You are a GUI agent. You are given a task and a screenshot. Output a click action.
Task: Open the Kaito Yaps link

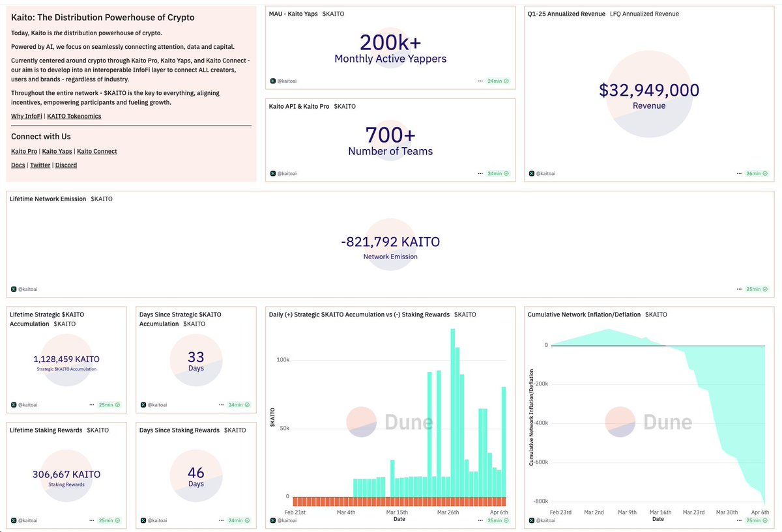(x=57, y=151)
